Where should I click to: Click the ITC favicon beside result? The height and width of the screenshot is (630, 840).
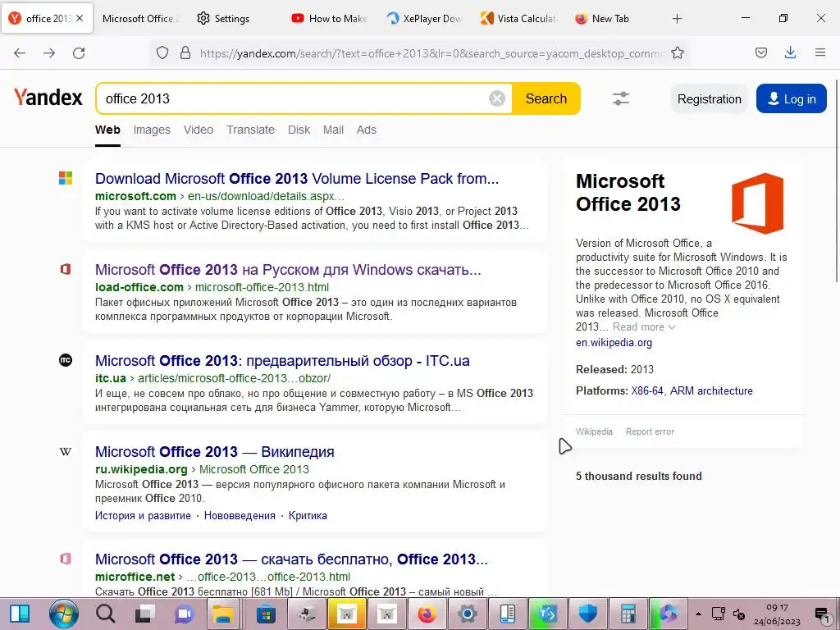point(66,360)
